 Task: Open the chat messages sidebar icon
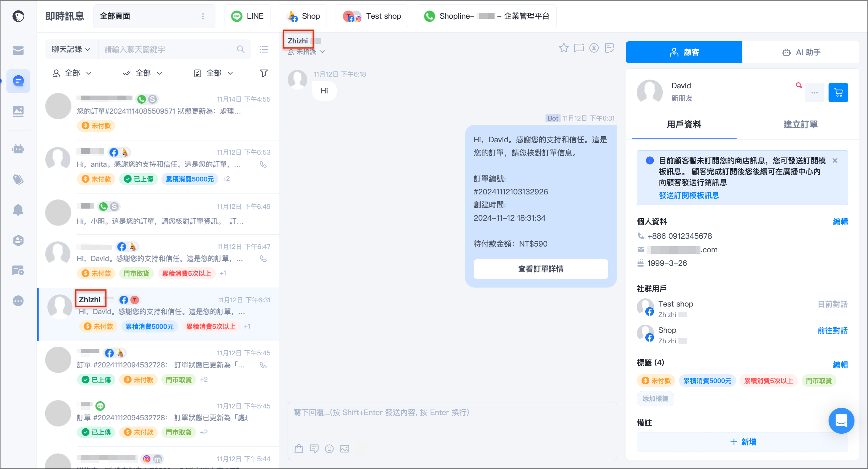(18, 81)
